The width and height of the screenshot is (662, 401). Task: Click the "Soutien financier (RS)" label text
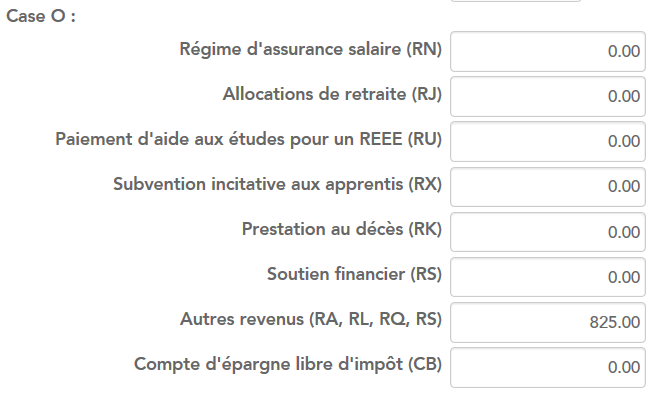[x=354, y=274]
